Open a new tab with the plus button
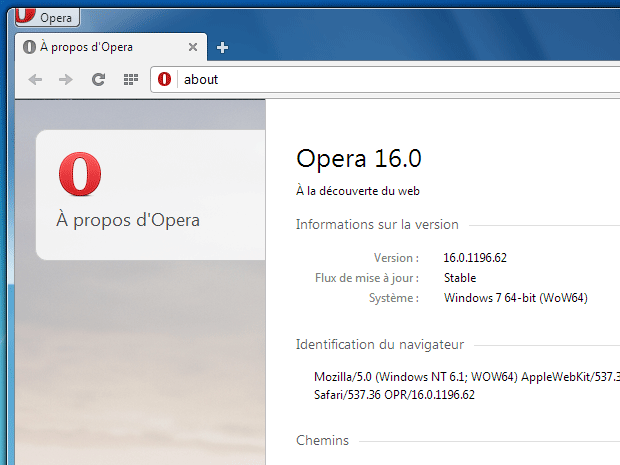The height and width of the screenshot is (465, 620). point(222,47)
